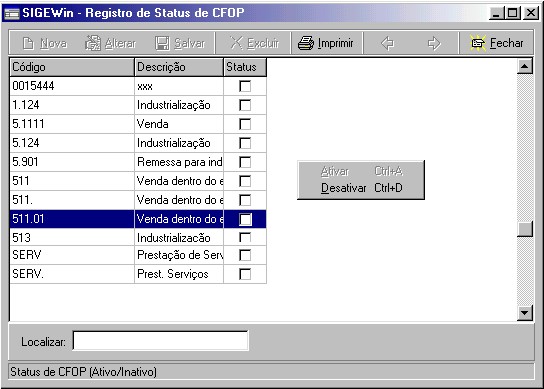
Task: Click the Status column header
Action: (x=245, y=67)
